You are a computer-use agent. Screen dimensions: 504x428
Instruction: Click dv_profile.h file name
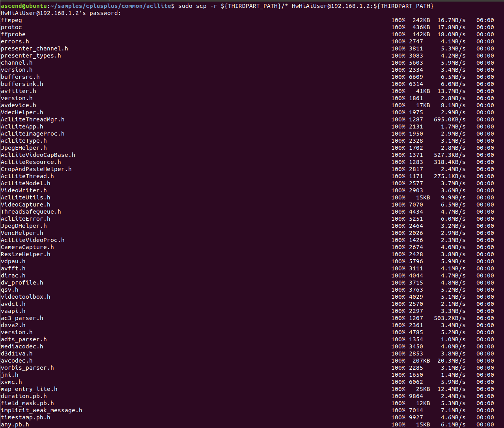click(22, 283)
